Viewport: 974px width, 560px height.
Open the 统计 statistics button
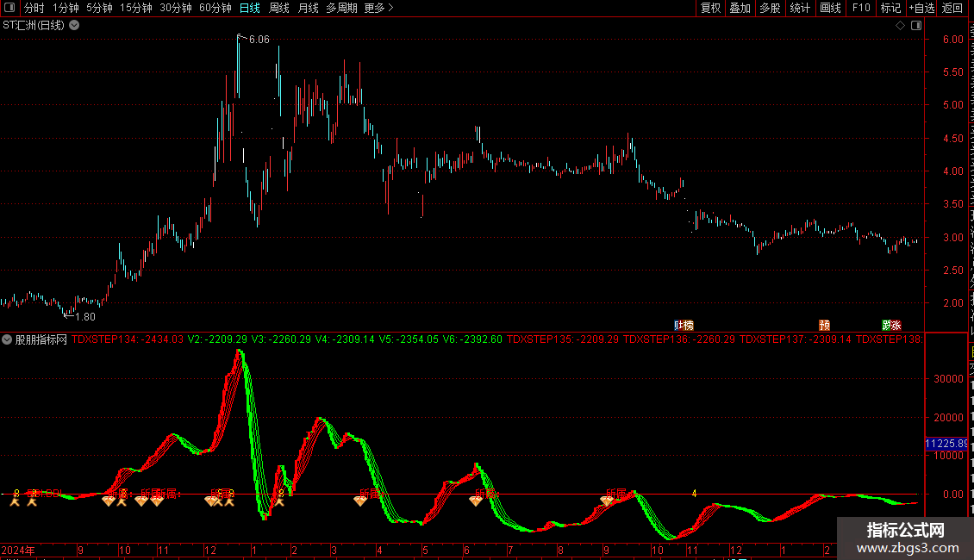click(x=799, y=8)
